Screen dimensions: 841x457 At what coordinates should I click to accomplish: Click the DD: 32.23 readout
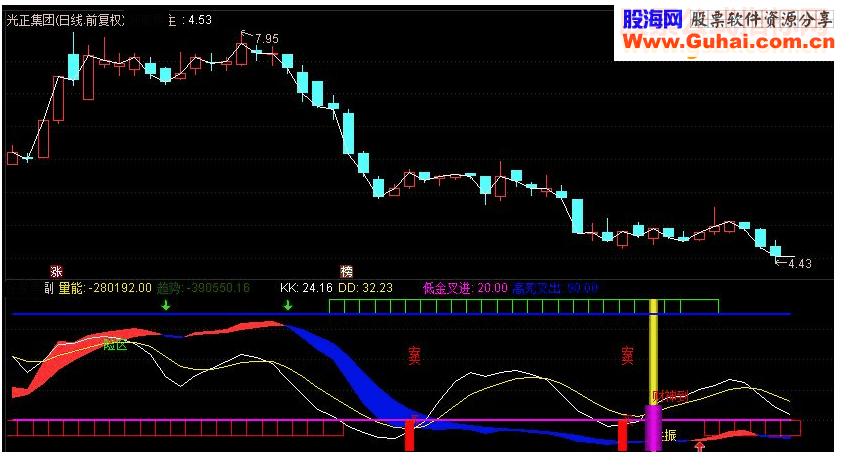tap(365, 288)
